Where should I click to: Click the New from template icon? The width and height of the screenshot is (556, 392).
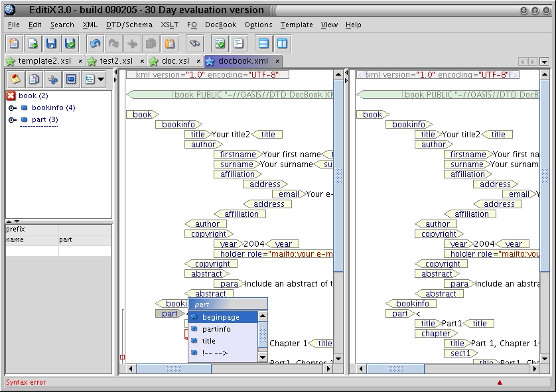coord(33,44)
